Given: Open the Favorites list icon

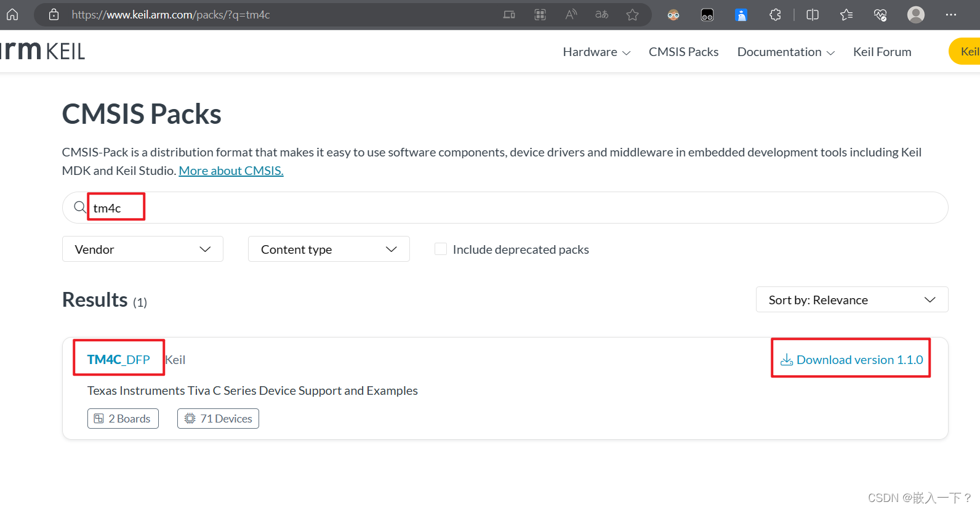Looking at the screenshot, I should point(846,15).
